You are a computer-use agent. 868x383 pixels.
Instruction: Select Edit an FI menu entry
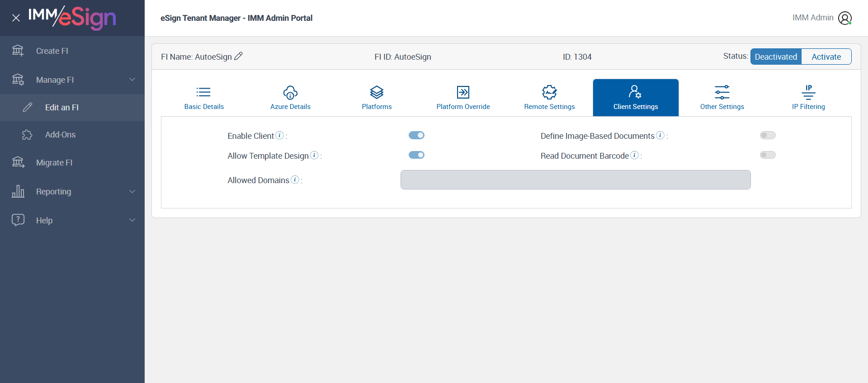72,107
